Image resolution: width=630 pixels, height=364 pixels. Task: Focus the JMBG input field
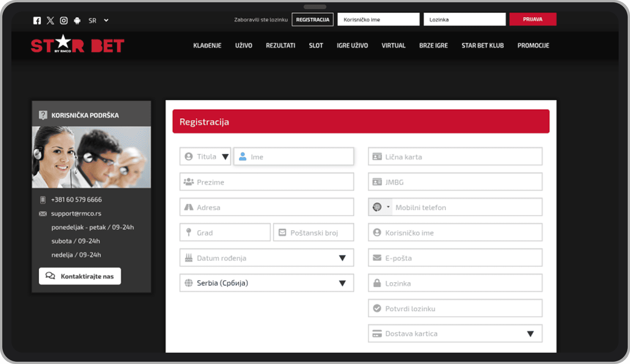(455, 182)
